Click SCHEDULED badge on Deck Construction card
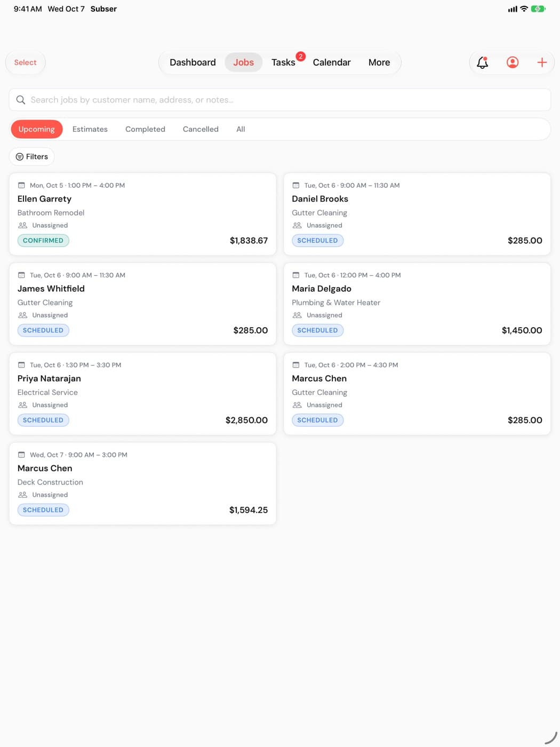Viewport: 560px width, 747px height. pyautogui.click(x=43, y=510)
